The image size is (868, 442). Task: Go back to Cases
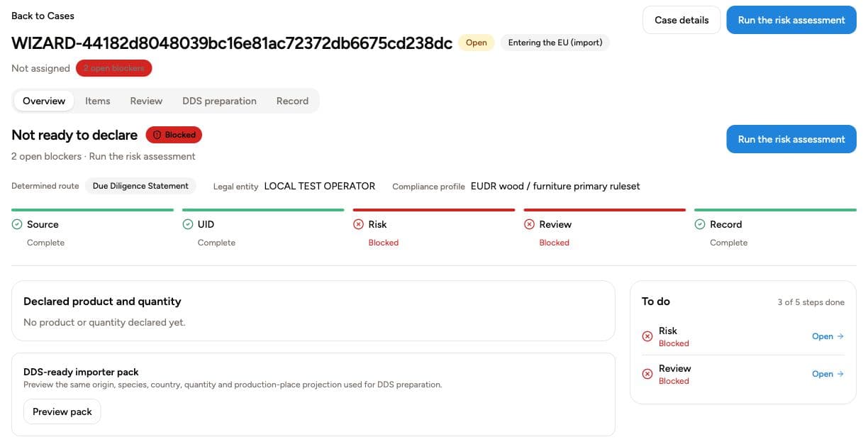point(43,16)
